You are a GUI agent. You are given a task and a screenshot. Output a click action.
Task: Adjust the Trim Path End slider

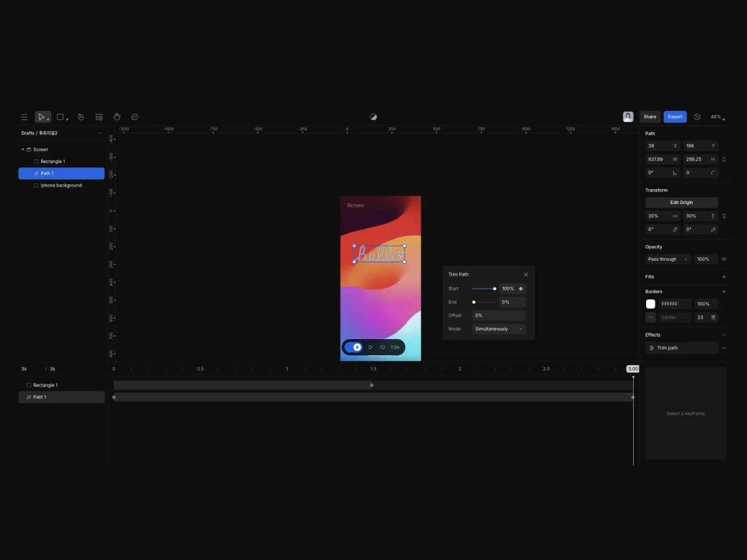(x=484, y=302)
